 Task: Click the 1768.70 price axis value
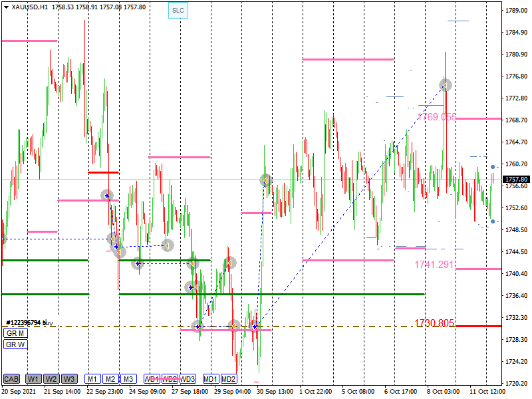[517, 120]
